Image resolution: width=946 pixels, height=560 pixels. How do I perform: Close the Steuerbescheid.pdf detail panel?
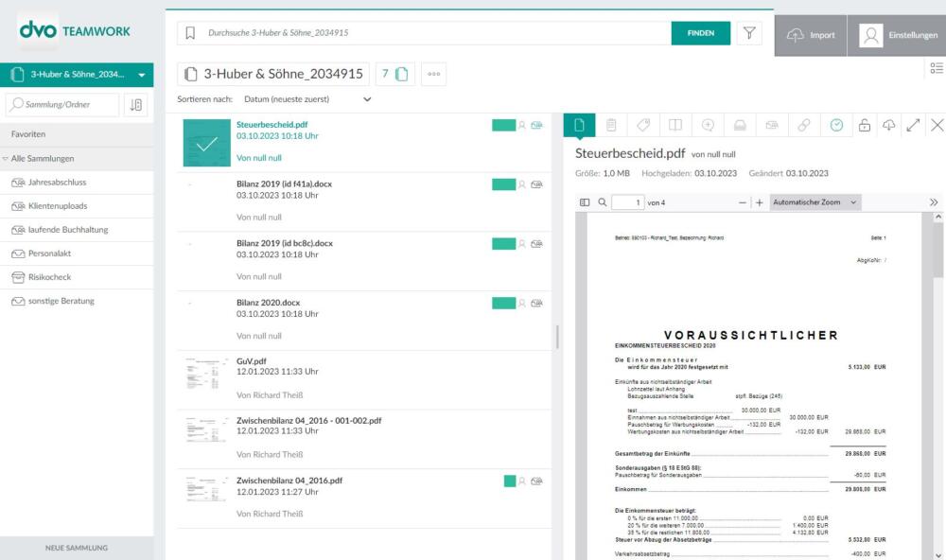pos(937,125)
